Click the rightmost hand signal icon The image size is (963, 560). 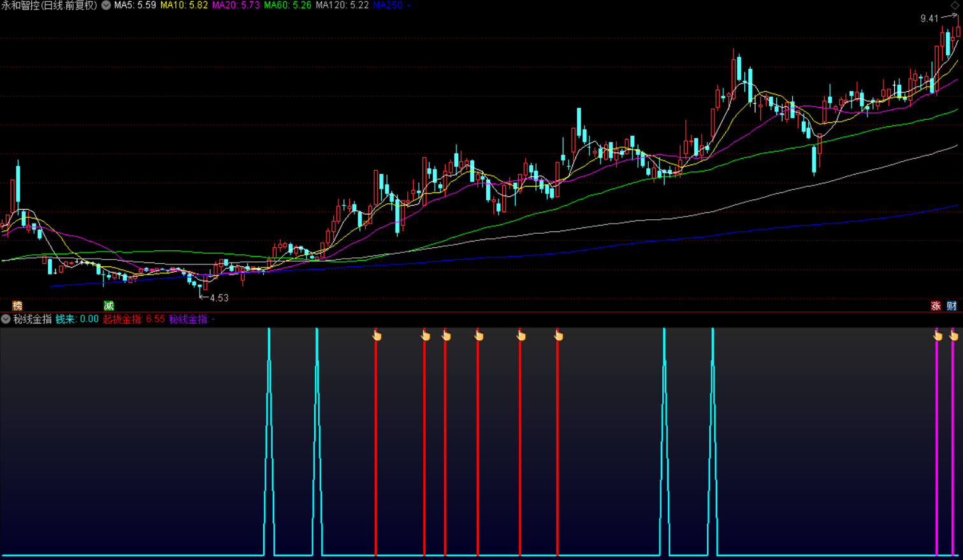point(954,335)
